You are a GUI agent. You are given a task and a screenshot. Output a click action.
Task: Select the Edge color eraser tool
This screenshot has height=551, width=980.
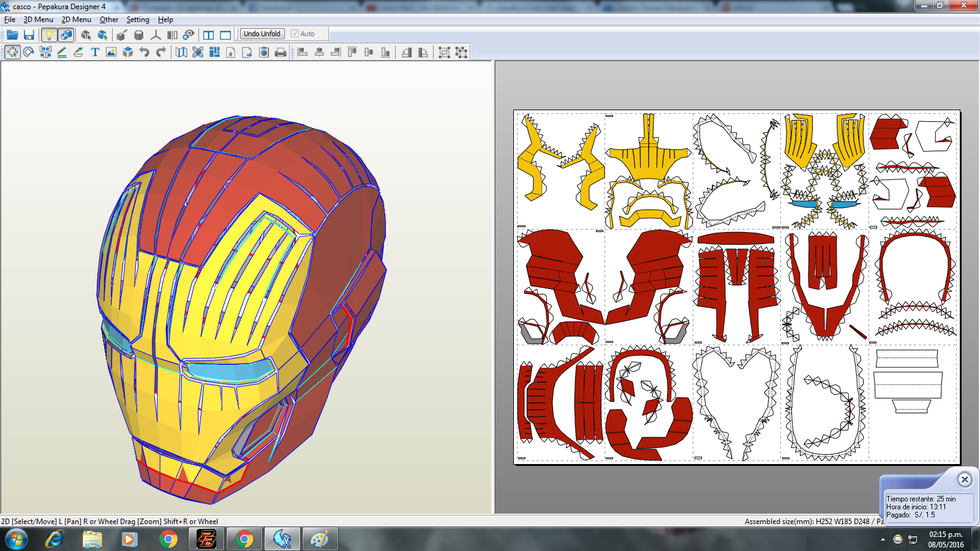pyautogui.click(x=78, y=52)
